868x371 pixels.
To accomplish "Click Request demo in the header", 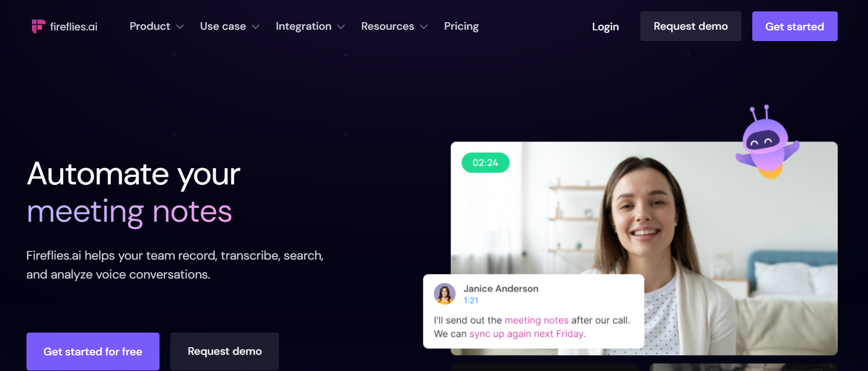I will [x=691, y=27].
